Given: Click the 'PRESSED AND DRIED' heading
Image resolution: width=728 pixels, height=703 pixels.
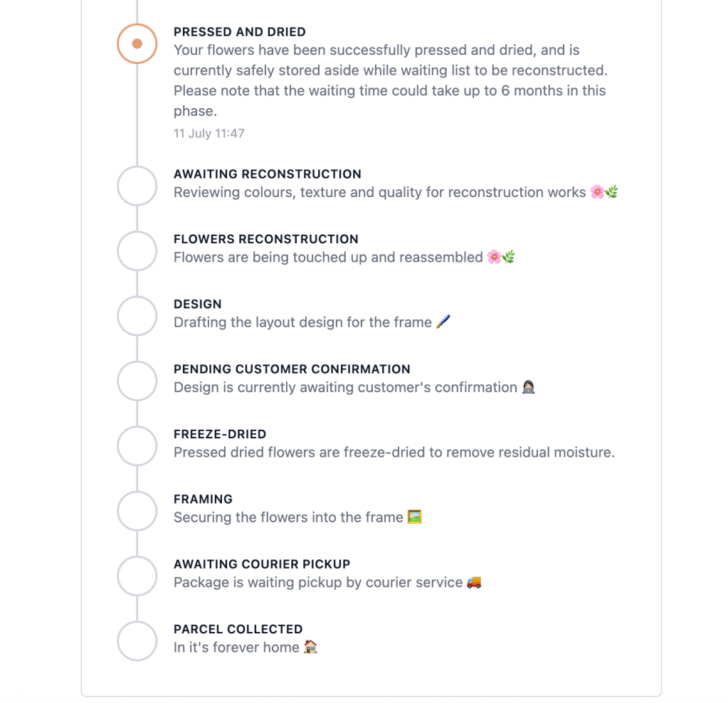Looking at the screenshot, I should click(240, 32).
